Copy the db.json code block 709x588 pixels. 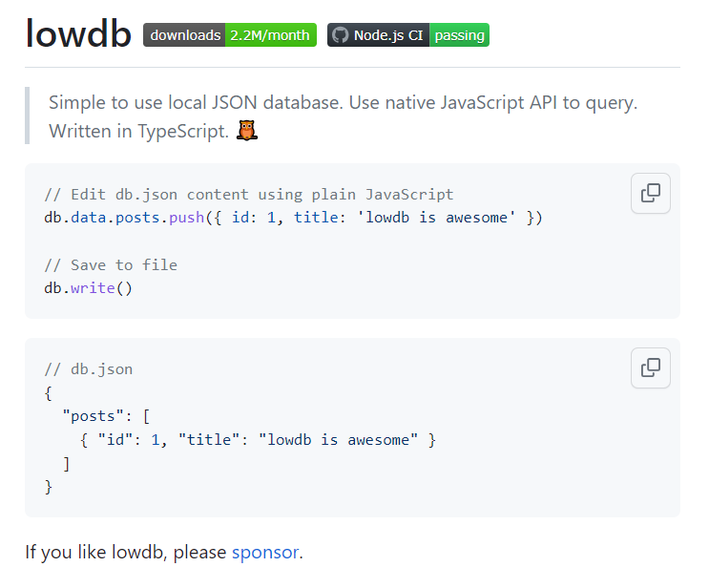click(650, 367)
